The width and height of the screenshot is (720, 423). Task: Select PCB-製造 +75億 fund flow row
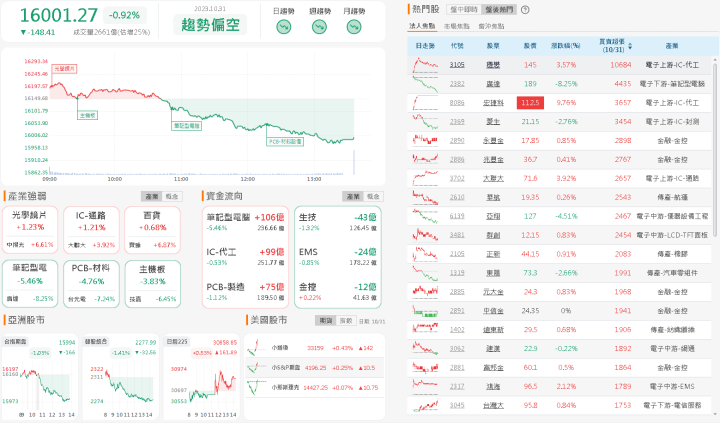[x=245, y=291]
